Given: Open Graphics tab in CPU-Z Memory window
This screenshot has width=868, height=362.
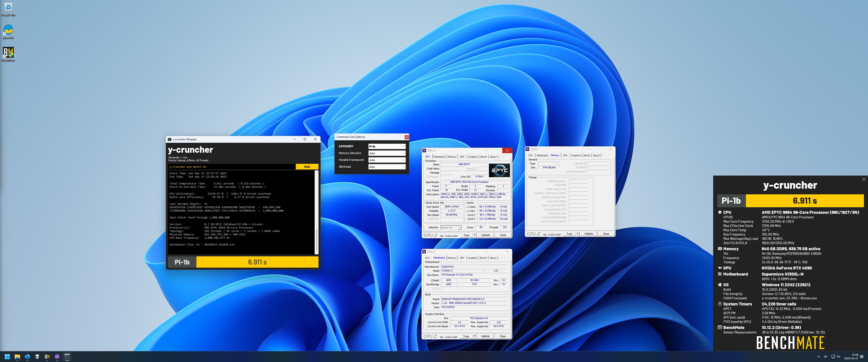Looking at the screenshot, I should 576,155.
